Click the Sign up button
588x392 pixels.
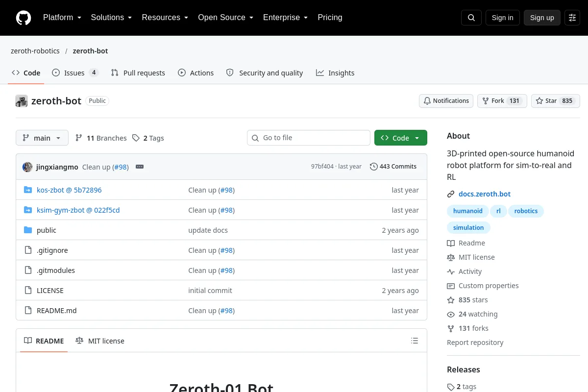tap(542, 18)
